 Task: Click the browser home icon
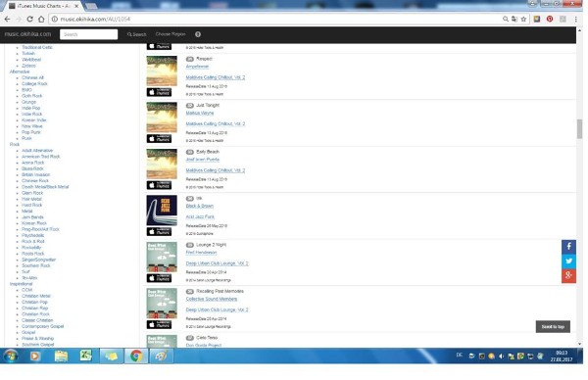click(x=41, y=19)
